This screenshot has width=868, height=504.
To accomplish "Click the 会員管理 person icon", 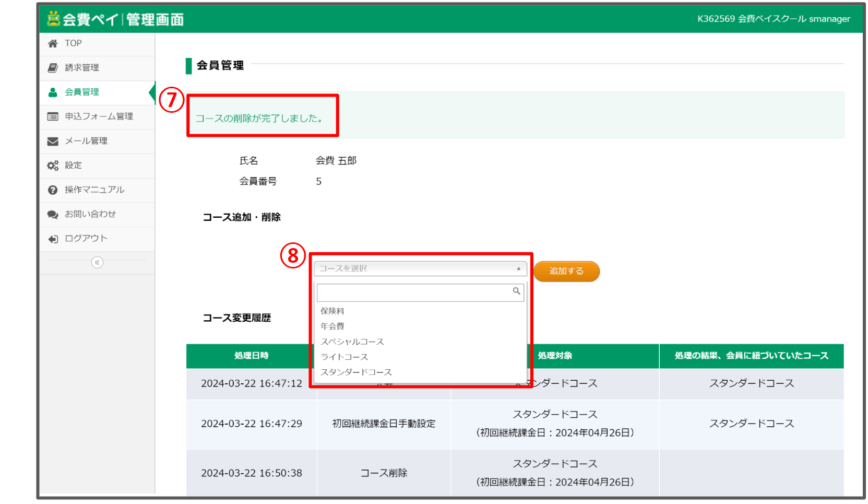I will point(53,92).
